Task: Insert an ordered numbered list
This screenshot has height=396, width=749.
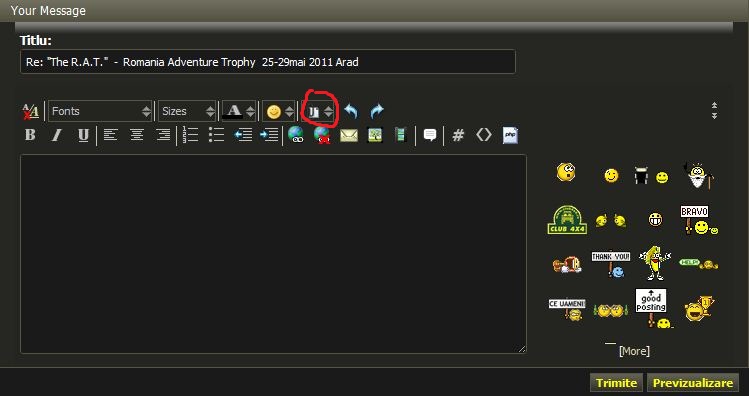Action: pos(190,135)
